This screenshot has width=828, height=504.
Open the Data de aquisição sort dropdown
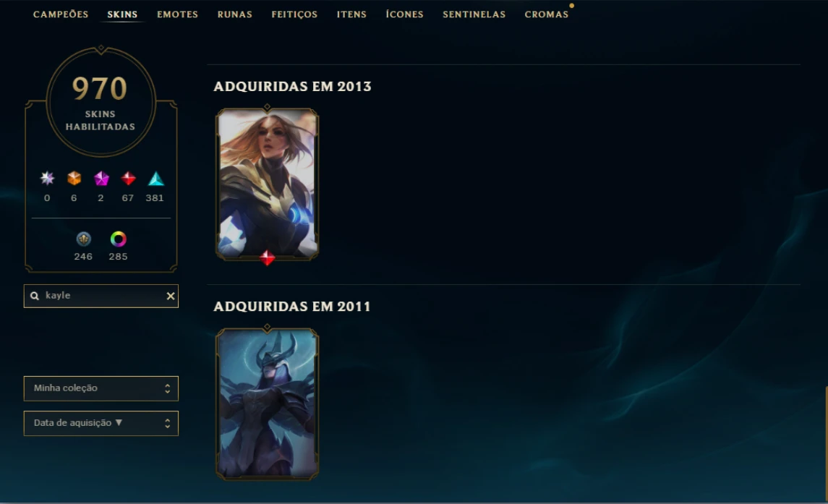101,423
